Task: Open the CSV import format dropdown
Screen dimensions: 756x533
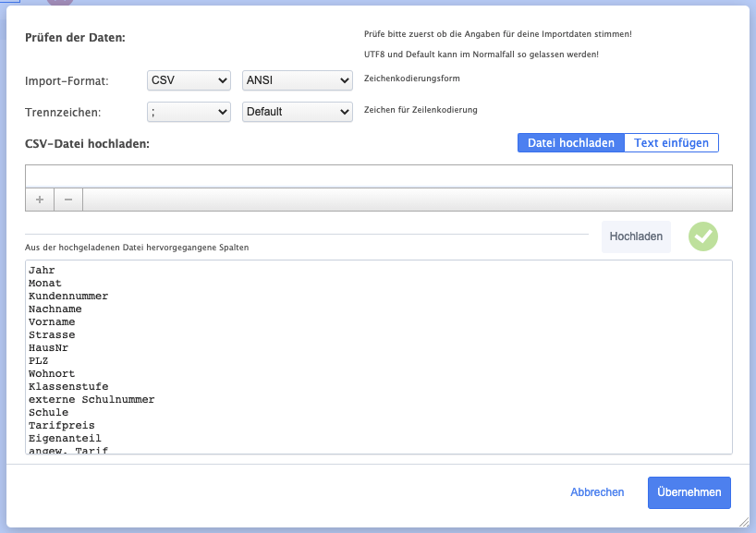Action: (x=189, y=81)
